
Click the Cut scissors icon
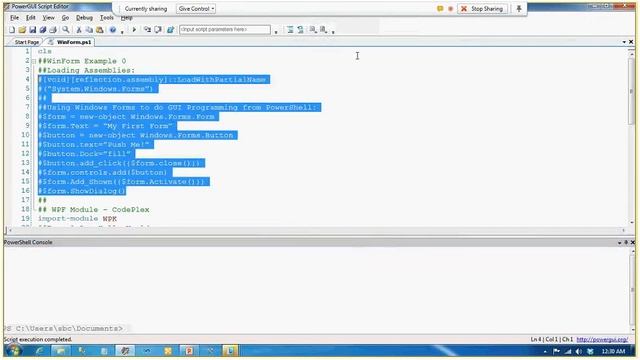pos(79,30)
